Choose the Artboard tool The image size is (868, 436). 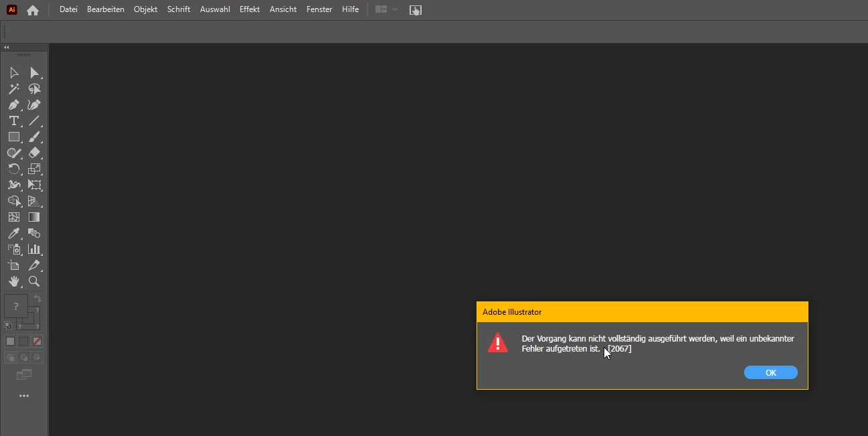pyautogui.click(x=13, y=265)
